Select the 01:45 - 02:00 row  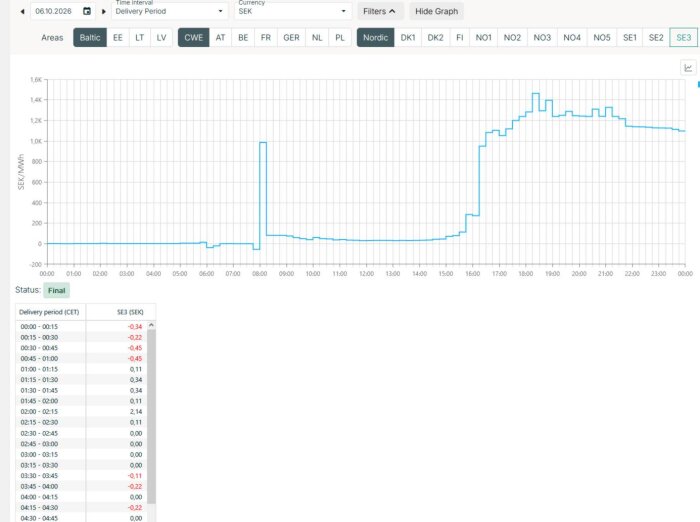82,401
